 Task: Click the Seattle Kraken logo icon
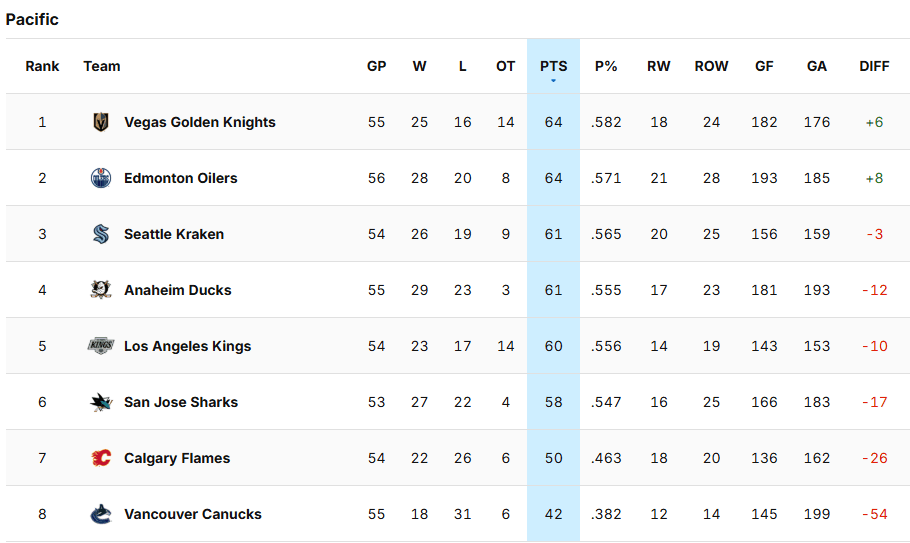coord(100,234)
